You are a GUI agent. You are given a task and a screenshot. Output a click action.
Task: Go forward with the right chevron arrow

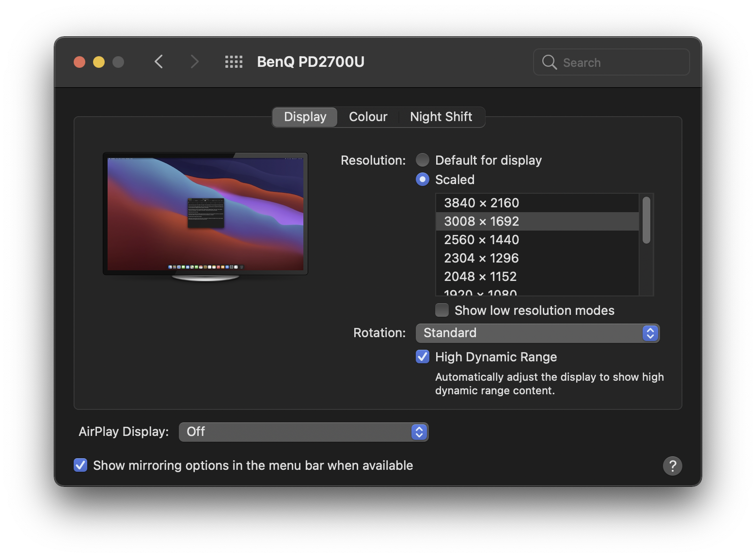tap(194, 62)
